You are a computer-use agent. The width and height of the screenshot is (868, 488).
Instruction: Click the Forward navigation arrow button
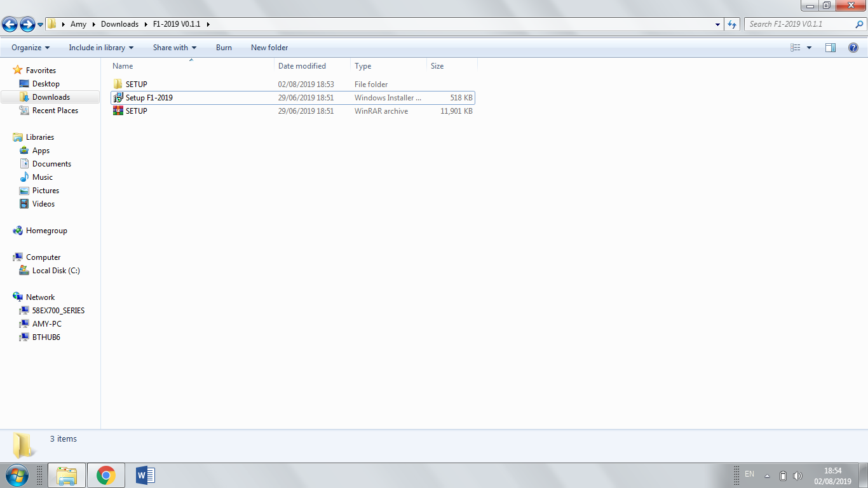(x=27, y=24)
